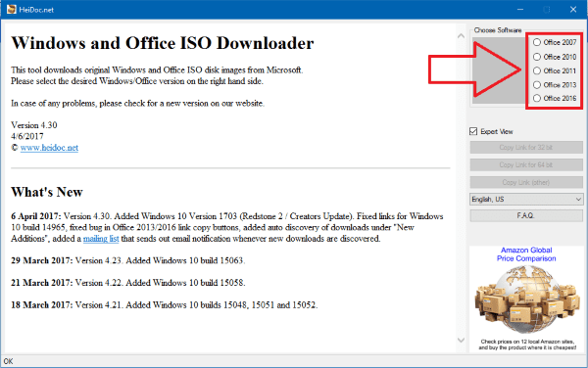Visit the www.heidoc.net link
Viewport: 588px width, 368px height.
tap(49, 148)
